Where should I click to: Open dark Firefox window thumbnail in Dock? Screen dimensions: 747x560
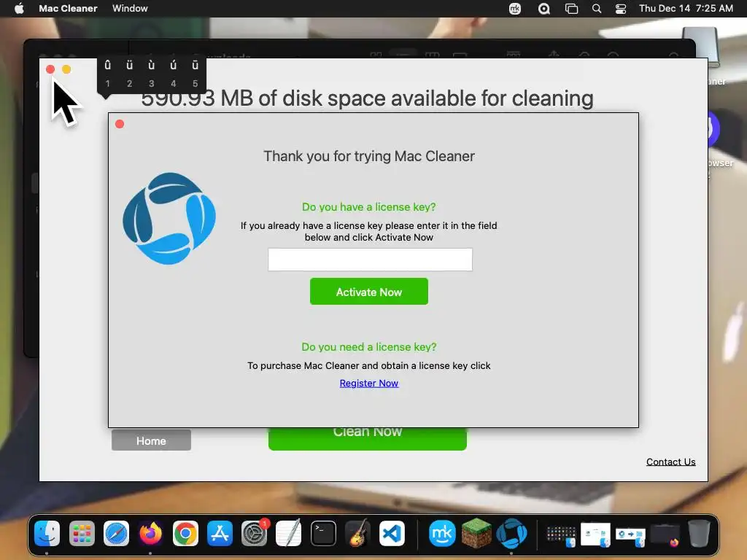665,535
